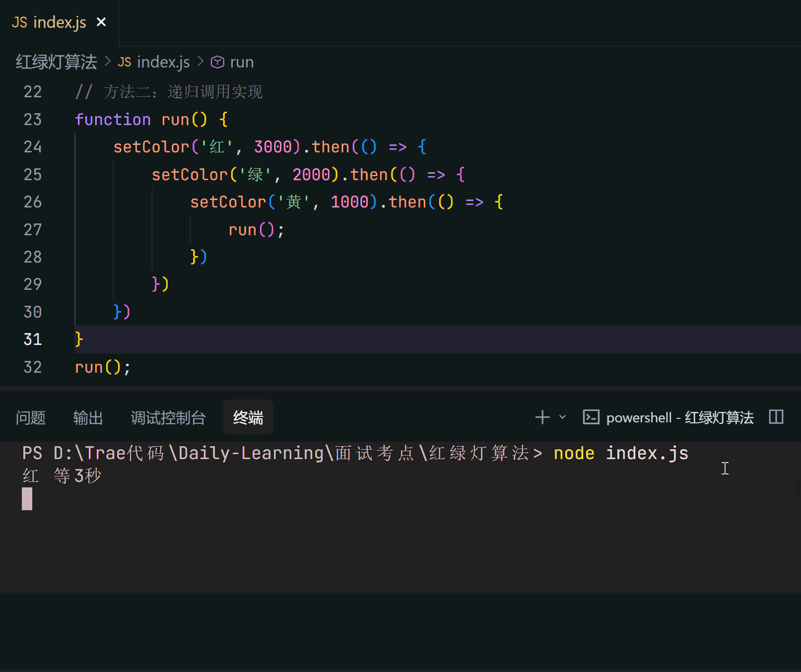Click the JS file icon in the index.js tab

click(x=20, y=22)
